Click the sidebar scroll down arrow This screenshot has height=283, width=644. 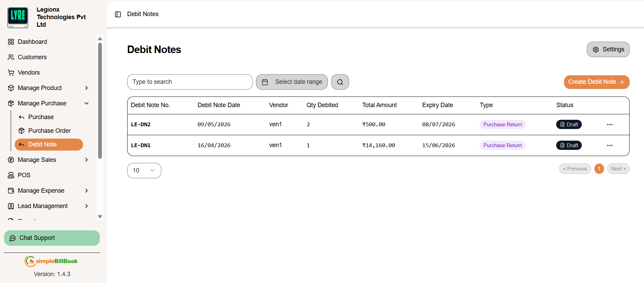click(x=100, y=217)
